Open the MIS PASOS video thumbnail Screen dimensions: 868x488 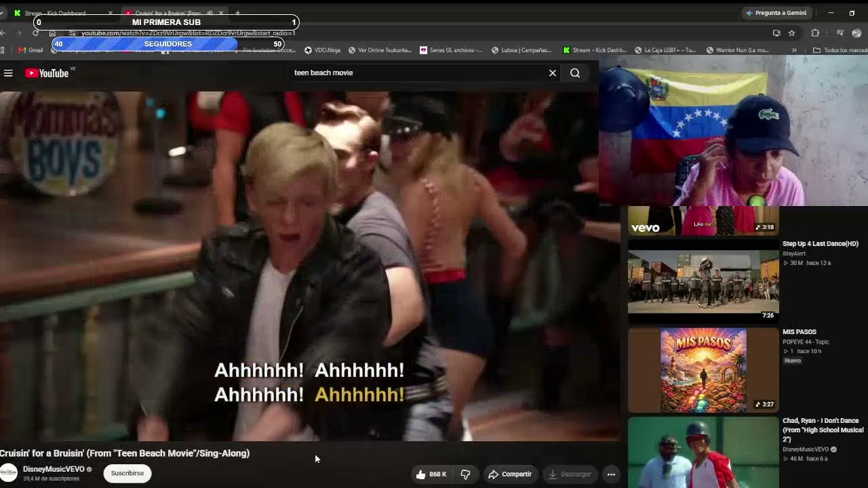pyautogui.click(x=703, y=371)
